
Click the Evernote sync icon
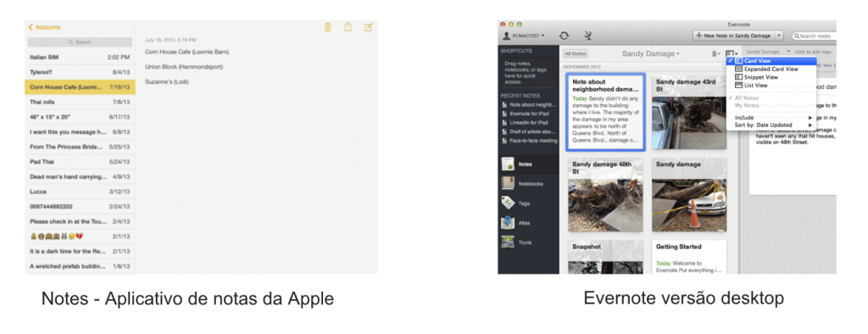click(x=564, y=36)
